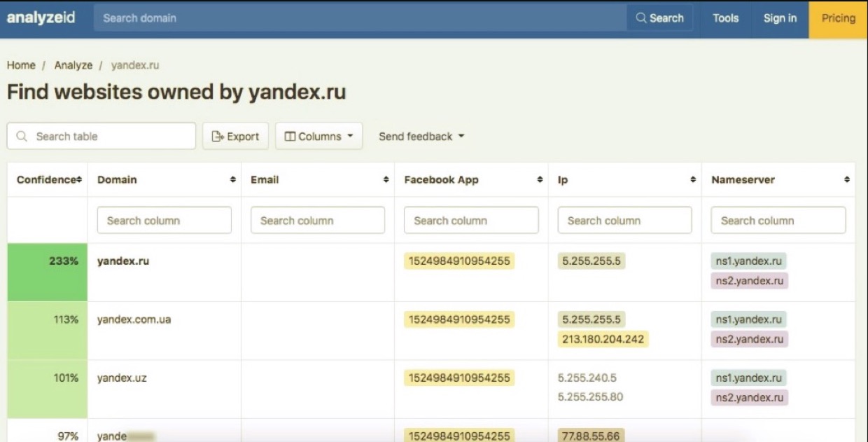The height and width of the screenshot is (442, 868).
Task: Go to Analyze breadcrumb
Action: click(x=73, y=65)
